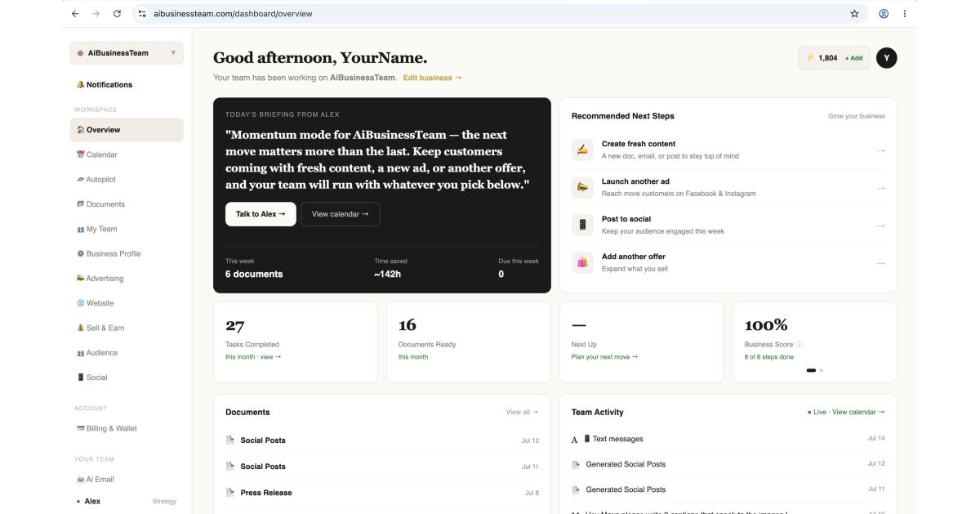This screenshot has height=514, width=980.
Task: Open the Post to social arrow
Action: (880, 226)
